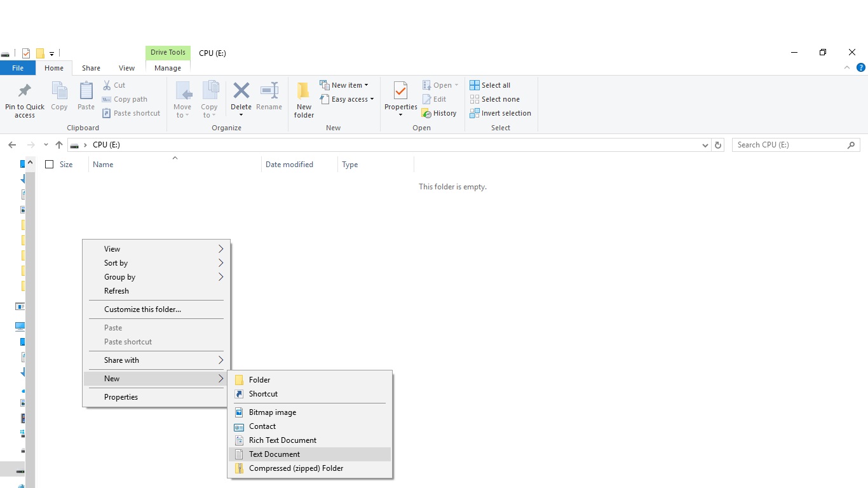This screenshot has height=488, width=868.
Task: Click Cut in the Clipboard group
Action: (114, 85)
